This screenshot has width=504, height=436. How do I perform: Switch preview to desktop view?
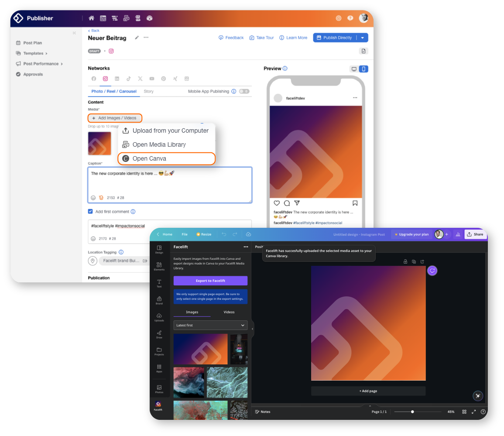(x=354, y=69)
